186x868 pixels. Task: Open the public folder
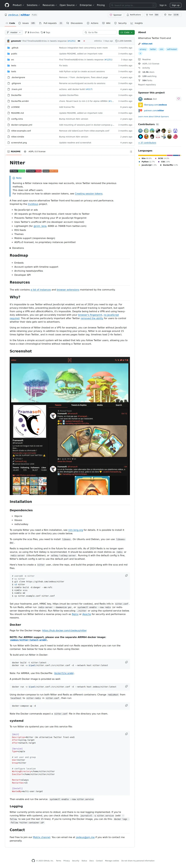tap(14, 54)
